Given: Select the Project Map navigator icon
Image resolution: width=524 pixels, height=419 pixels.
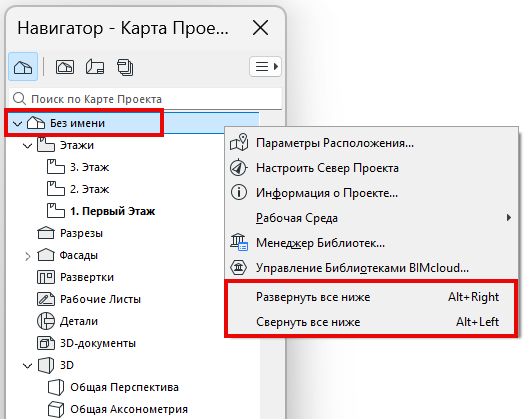Looking at the screenshot, I should [x=23, y=67].
